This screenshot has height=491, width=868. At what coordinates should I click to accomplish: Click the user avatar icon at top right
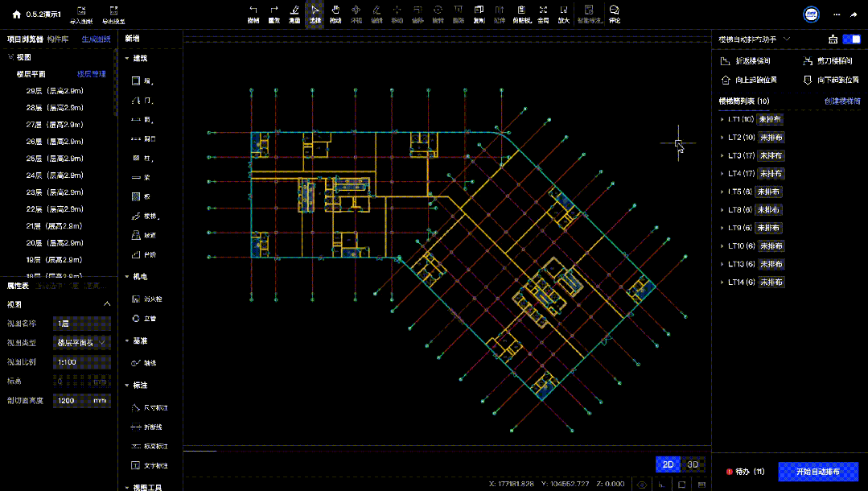tap(811, 14)
